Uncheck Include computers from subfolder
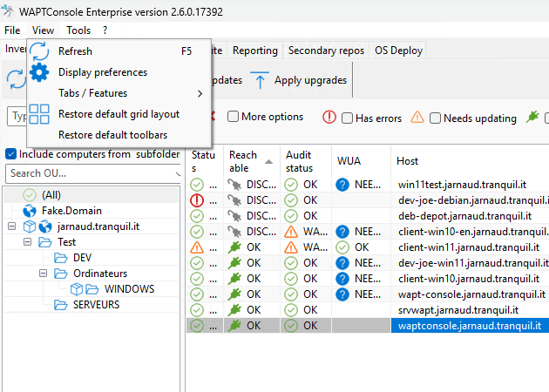This screenshot has width=549, height=392. (10, 154)
